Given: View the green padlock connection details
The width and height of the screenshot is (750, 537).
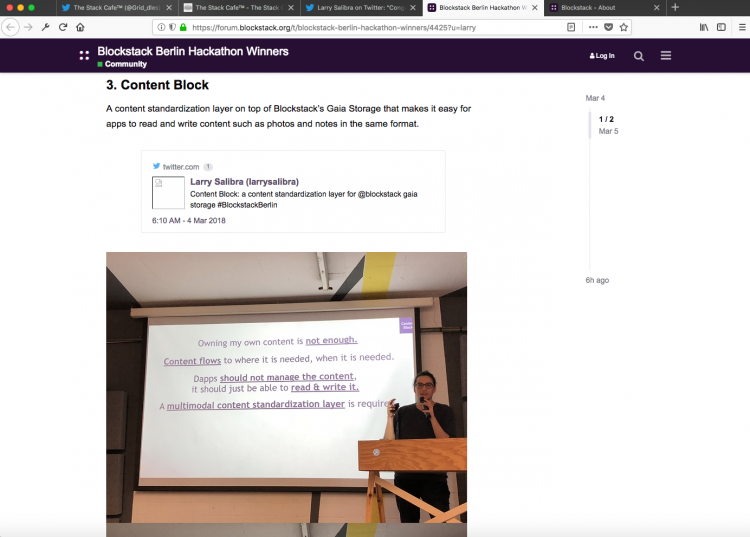Looking at the screenshot, I should click(x=183, y=27).
